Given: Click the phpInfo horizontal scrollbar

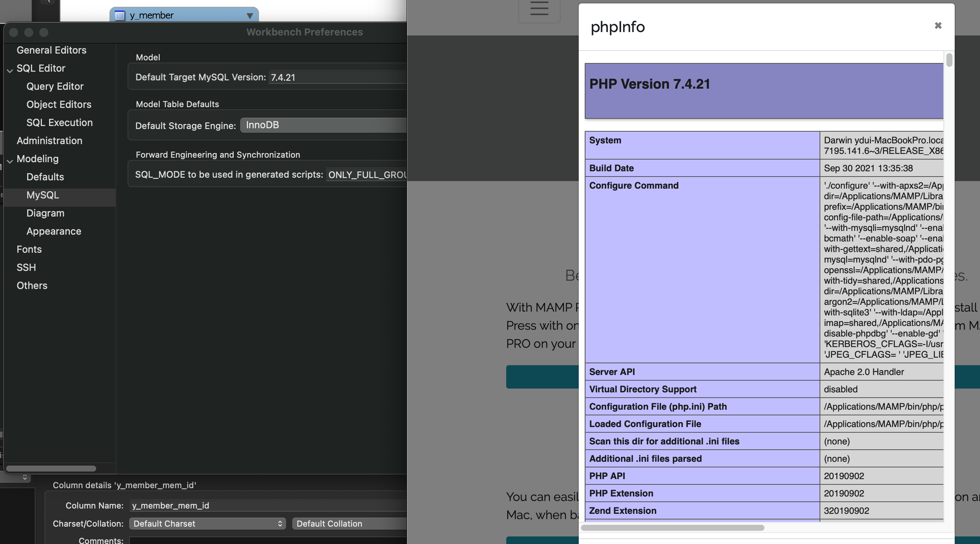Looking at the screenshot, I should pos(672,528).
